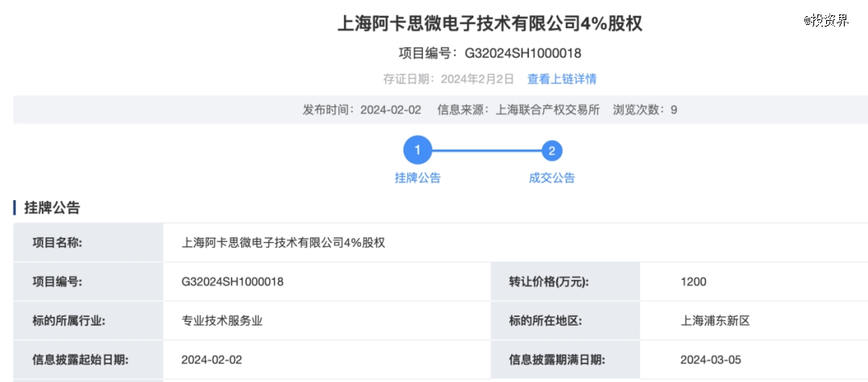Click the 信息披露期满日期 label cell
This screenshot has width=868, height=382.
tap(565, 359)
